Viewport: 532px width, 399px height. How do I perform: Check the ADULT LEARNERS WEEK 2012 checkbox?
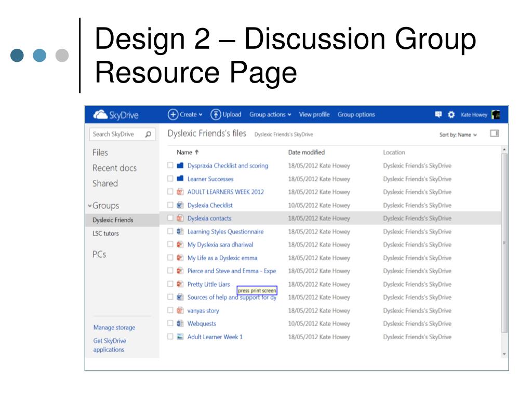(170, 192)
